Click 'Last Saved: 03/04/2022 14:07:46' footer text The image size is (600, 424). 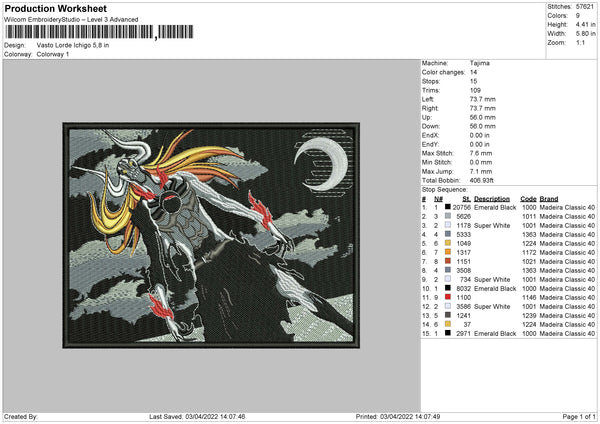[197, 416]
